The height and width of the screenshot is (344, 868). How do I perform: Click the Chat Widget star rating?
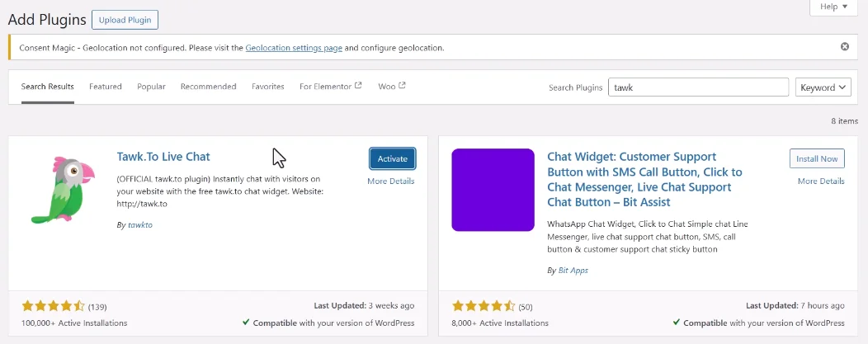(x=484, y=306)
